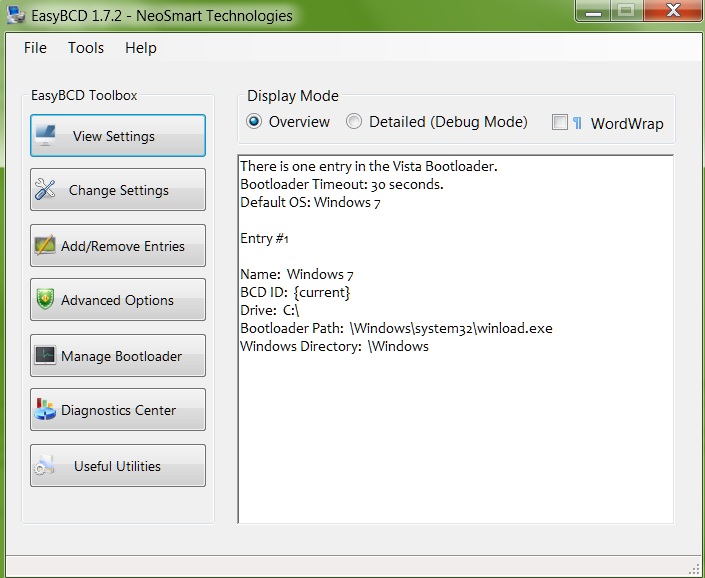Enable the WordWrap checkbox
Screen dimensions: 705x578
(560, 122)
